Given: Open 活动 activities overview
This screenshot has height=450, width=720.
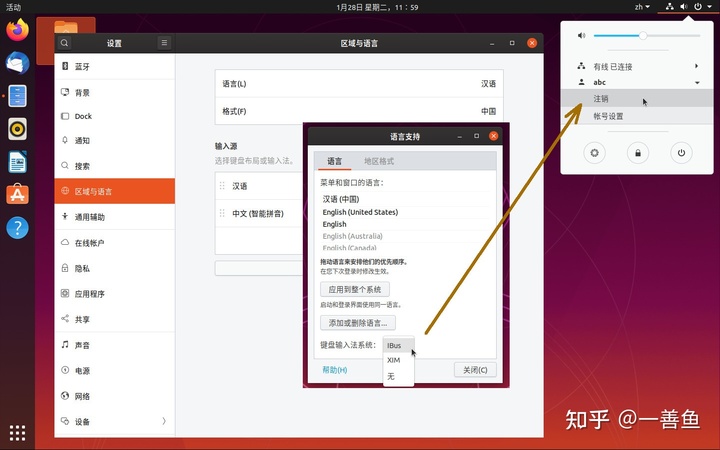Looking at the screenshot, I should pyautogui.click(x=13, y=7).
